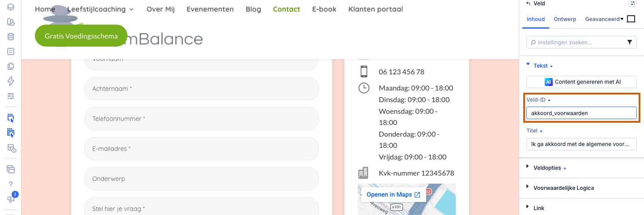Click the grid with eye icon in sidebar
Viewport: 644px width, 215px height.
tap(11, 148)
